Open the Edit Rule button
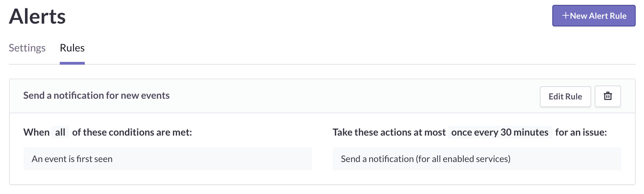 click(565, 96)
